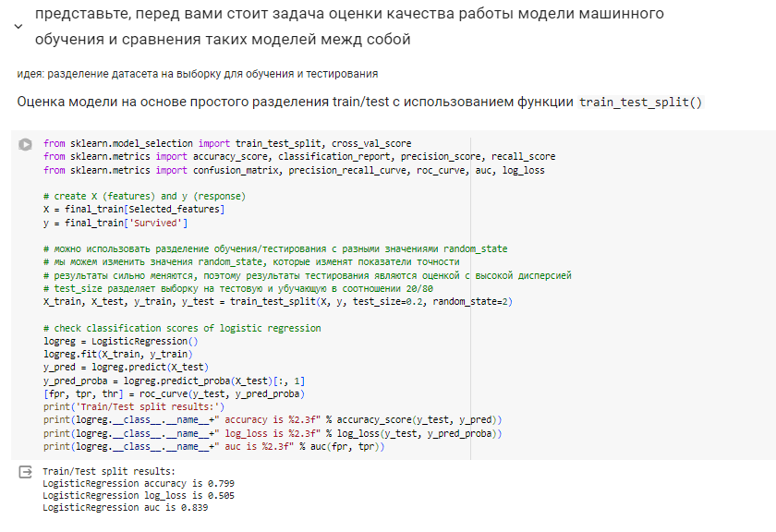Click output line 'Train/Test split results:'
The image size is (776, 532).
point(109,471)
